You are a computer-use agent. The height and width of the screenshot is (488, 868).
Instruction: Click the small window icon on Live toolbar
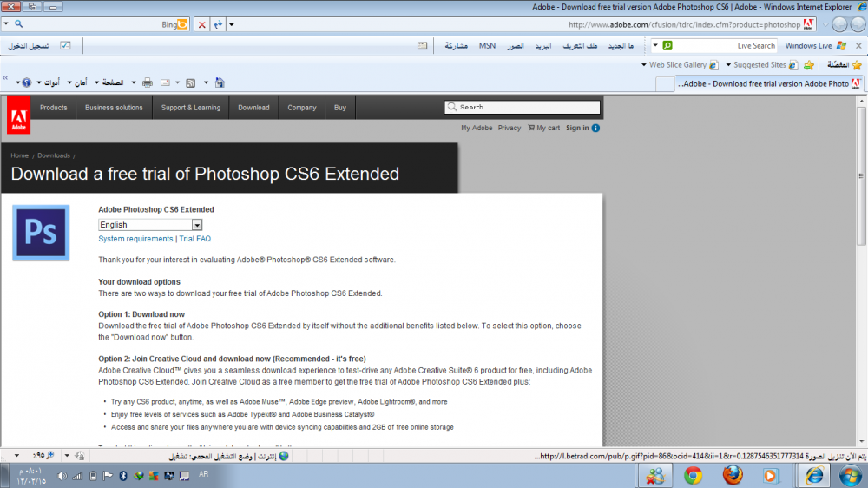coord(423,45)
